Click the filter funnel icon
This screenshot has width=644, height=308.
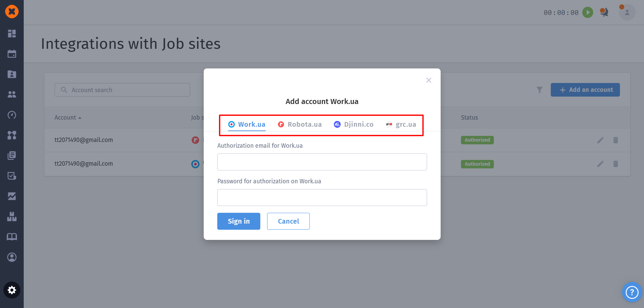click(540, 90)
